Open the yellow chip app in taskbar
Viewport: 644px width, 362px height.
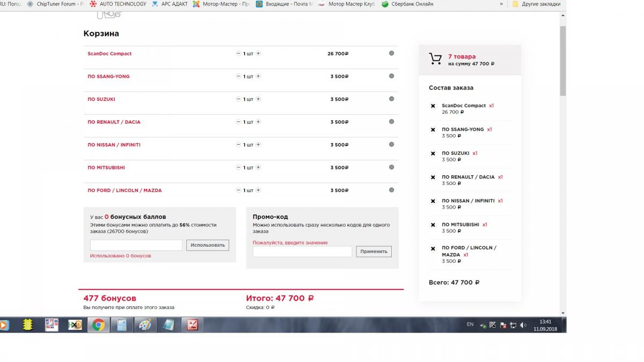coord(28,325)
